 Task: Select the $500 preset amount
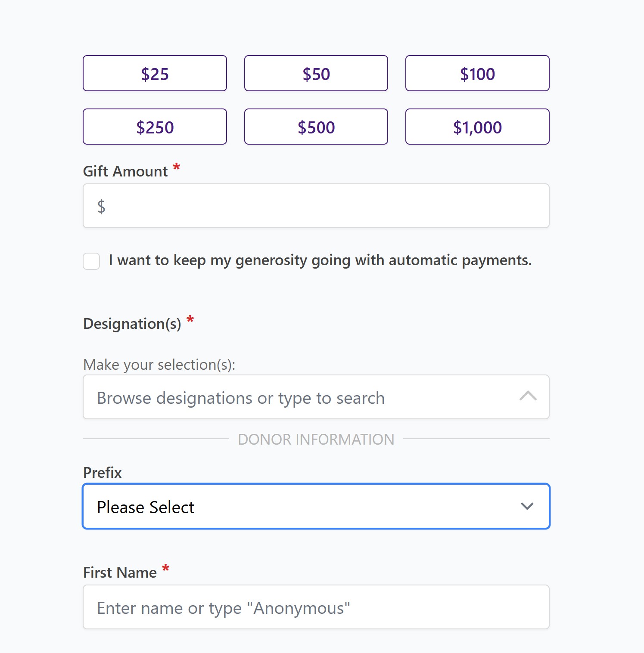(x=316, y=127)
